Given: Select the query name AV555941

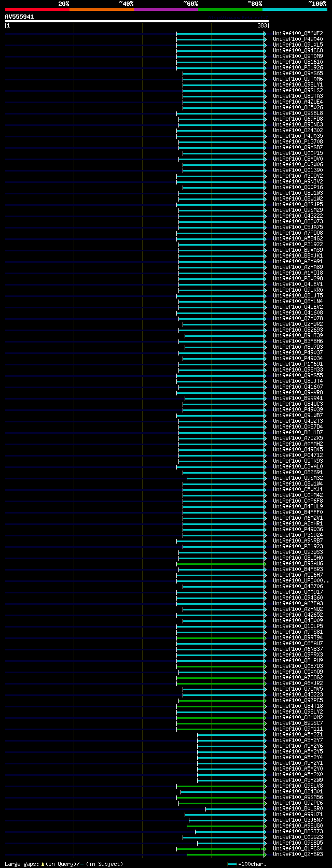Looking at the screenshot, I should pyautogui.click(x=20, y=17).
